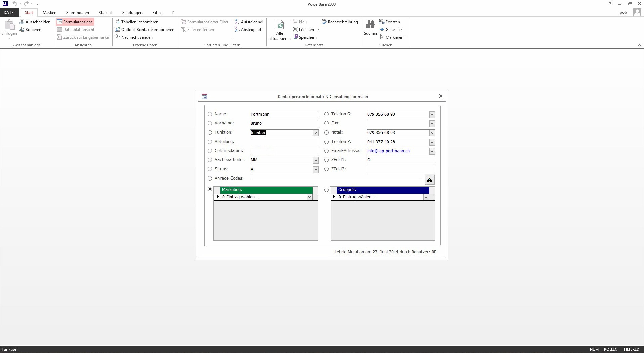This screenshot has height=353, width=644.
Task: Click the Anrede-Codes hierarchy button
Action: (x=430, y=180)
